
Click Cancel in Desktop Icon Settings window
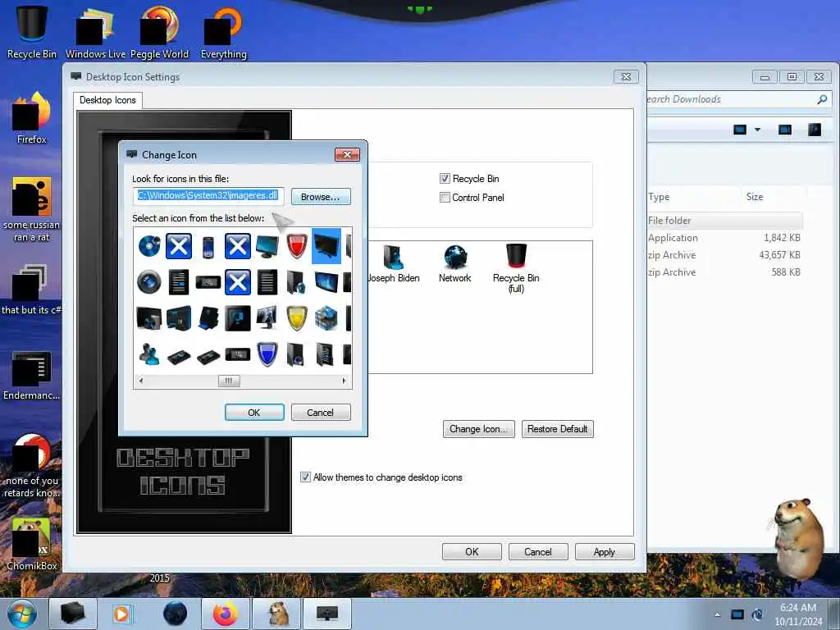click(538, 552)
